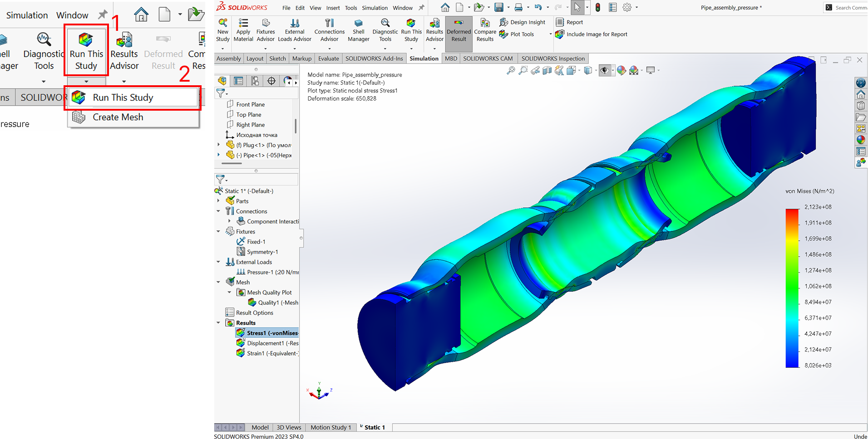Collapse Fixtures folder in study tree
This screenshot has width=868, height=439.
[218, 231]
